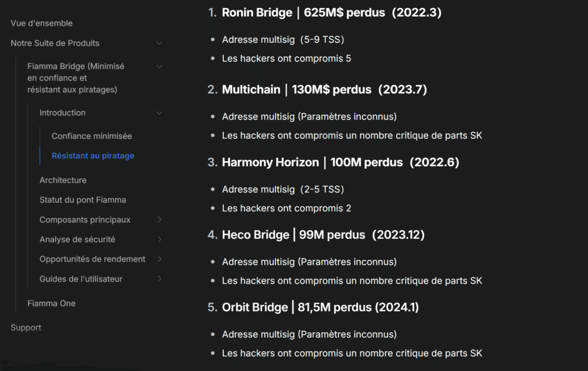Expand the Guides de l'utilisateur chevron
Viewport: 588px width, 371px height.
point(160,279)
